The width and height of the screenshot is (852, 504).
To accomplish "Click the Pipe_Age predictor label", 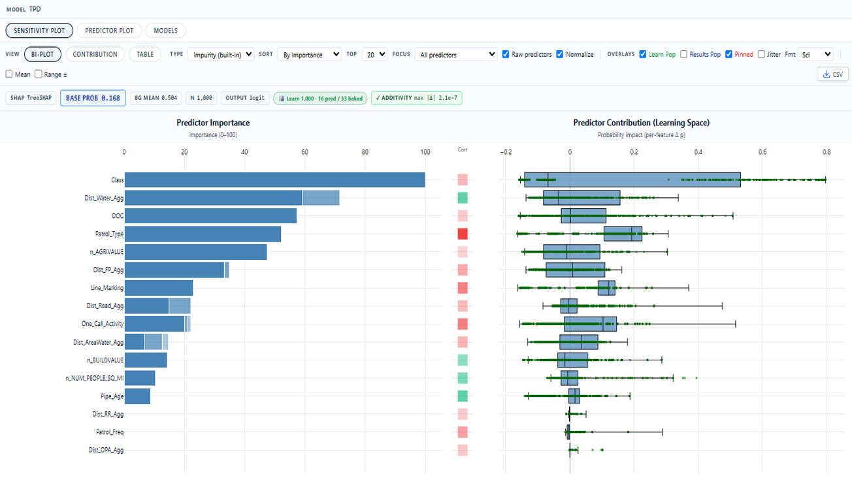I will point(112,396).
